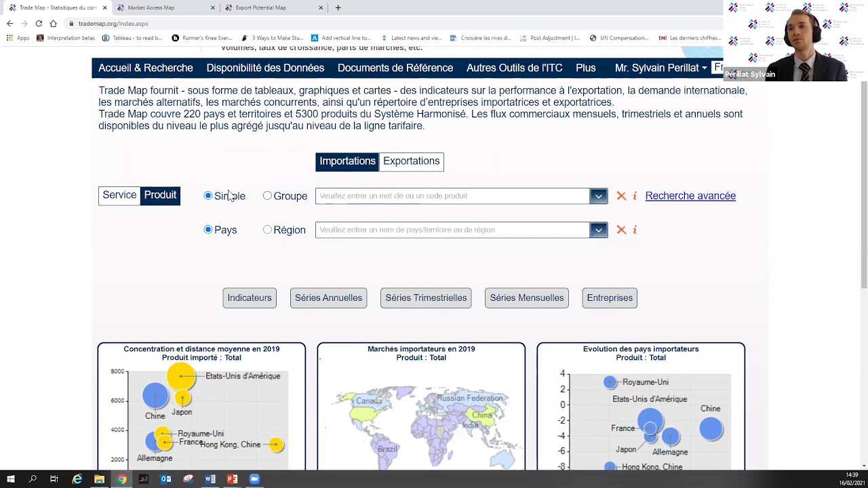Clear the country search field with the orange X
This screenshot has height=488, width=868.
pyautogui.click(x=621, y=230)
